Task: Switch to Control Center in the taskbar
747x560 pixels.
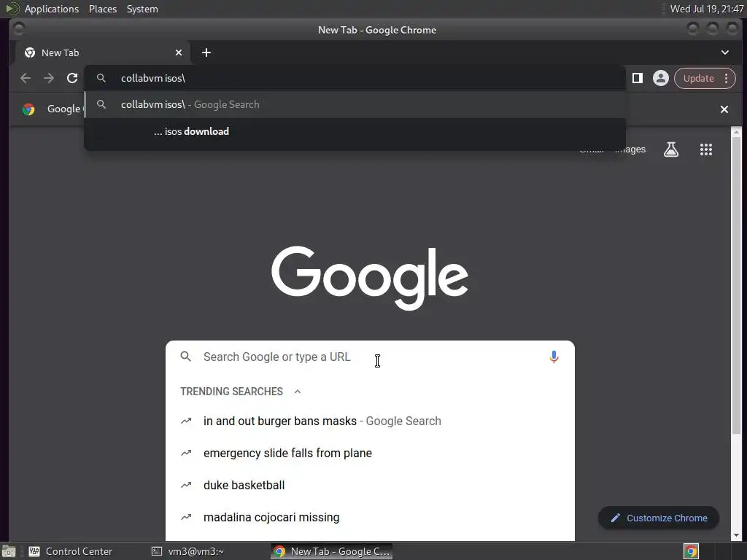Action: [x=71, y=551]
